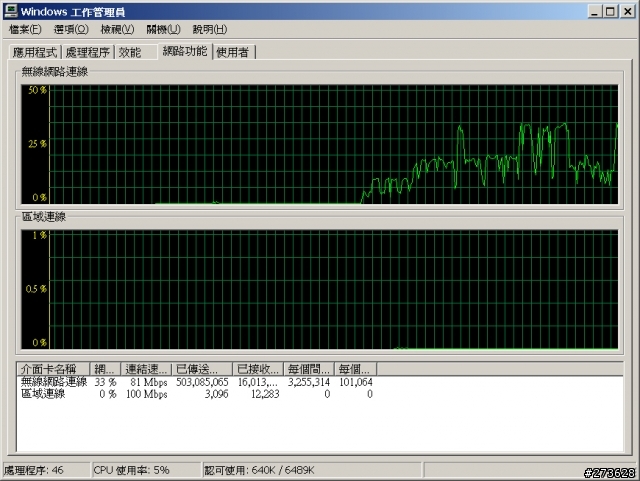640x481 pixels.
Task: Close the Task Manager window
Action: click(x=627, y=11)
